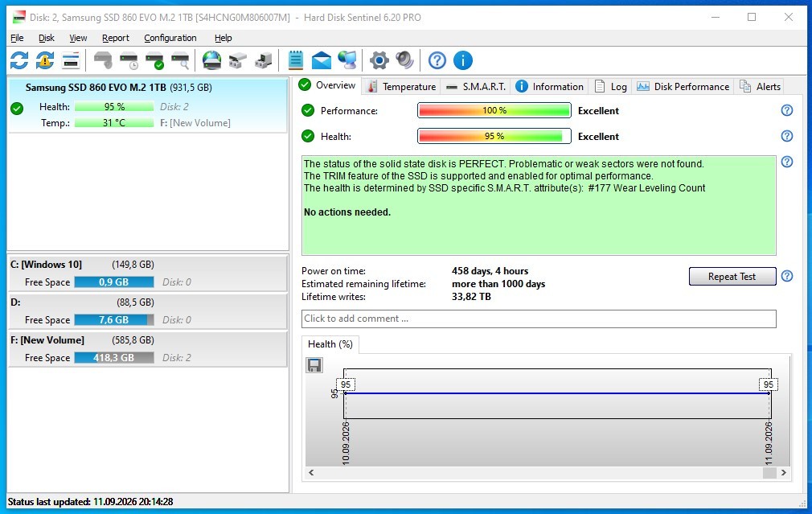The image size is (812, 514).
Task: Open the Report menu
Action: [x=116, y=38]
